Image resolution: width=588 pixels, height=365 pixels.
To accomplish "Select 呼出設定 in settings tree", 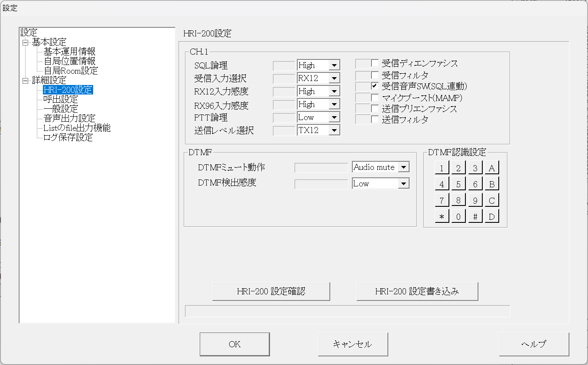I will tap(61, 99).
